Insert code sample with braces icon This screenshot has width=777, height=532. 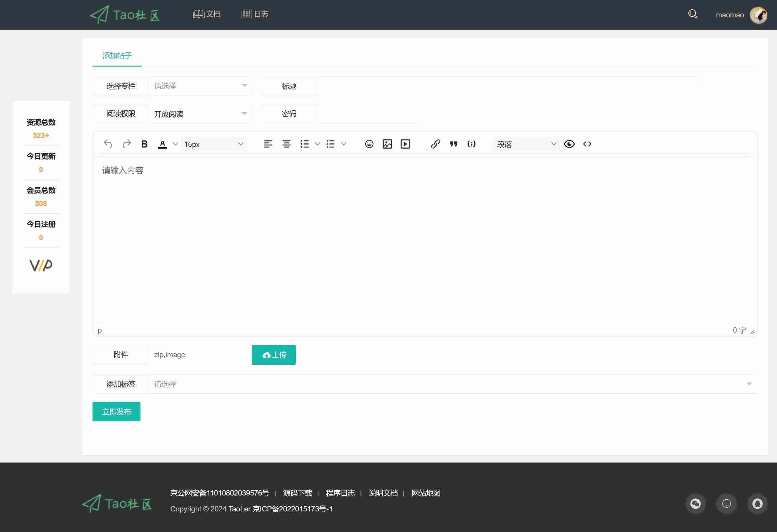pyautogui.click(x=472, y=144)
